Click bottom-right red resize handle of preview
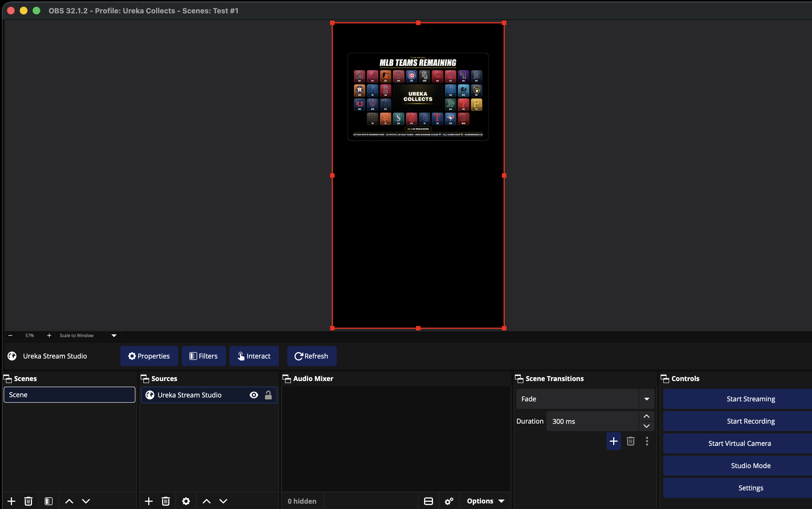Screen dimensions: 812x509 [504, 328]
